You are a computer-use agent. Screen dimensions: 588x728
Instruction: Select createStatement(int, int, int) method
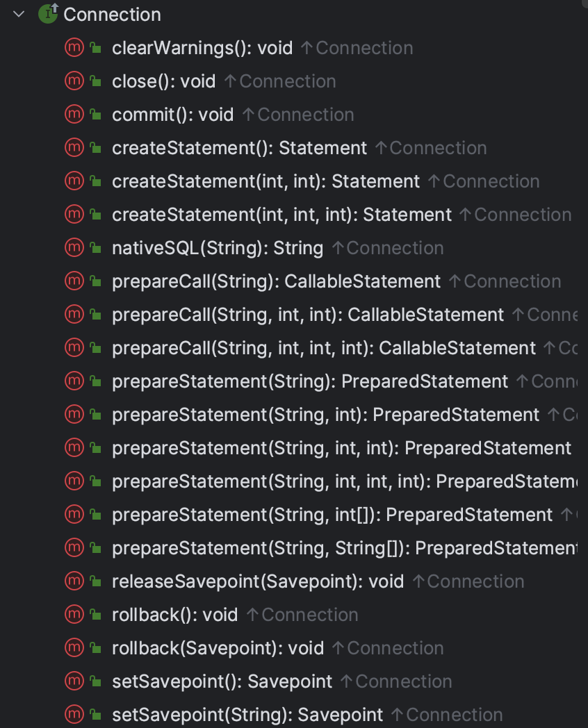coord(281,215)
